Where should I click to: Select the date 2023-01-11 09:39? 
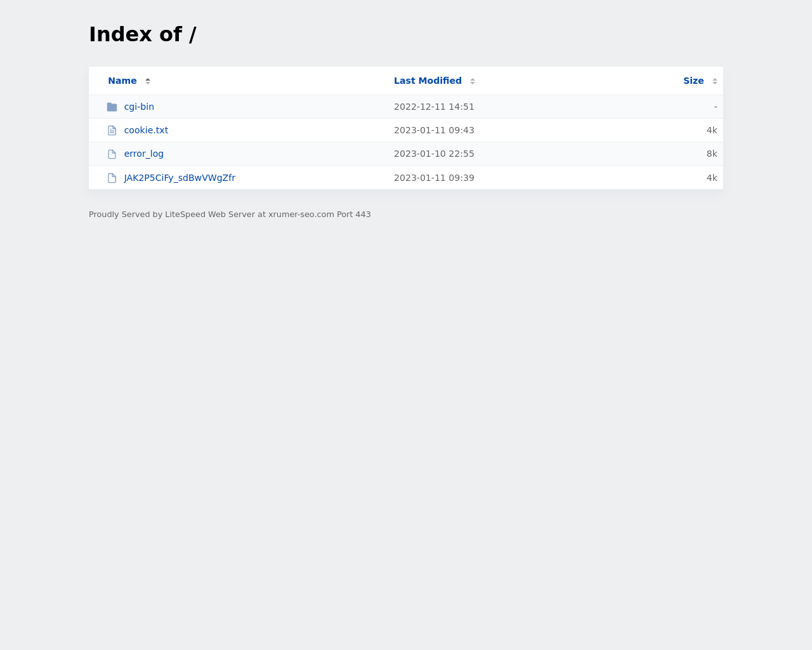coord(434,178)
